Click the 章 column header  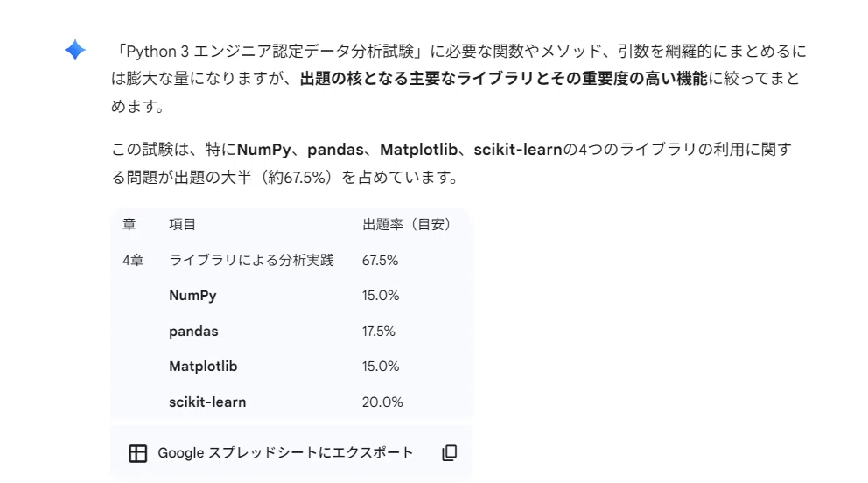(129, 224)
